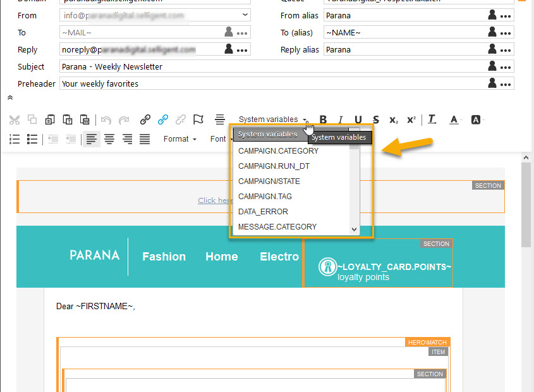Toggle justify alignment
Screen dimensions: 534x392
[x=145, y=139]
